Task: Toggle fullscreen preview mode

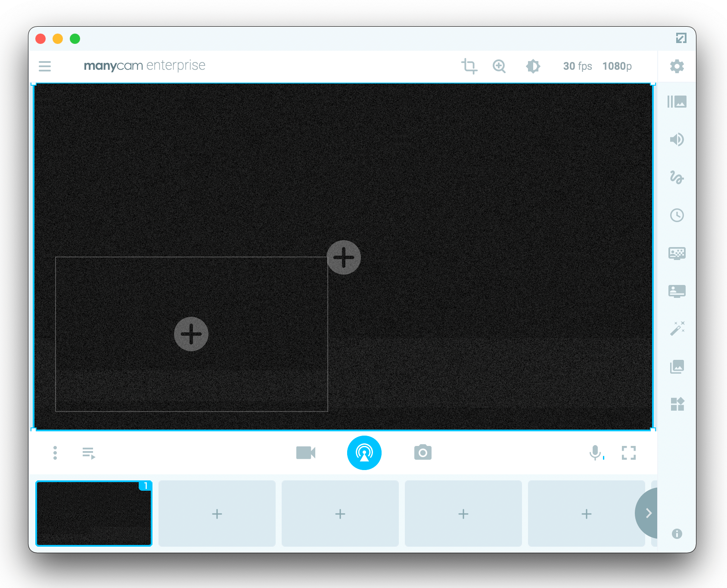Action: click(x=629, y=452)
